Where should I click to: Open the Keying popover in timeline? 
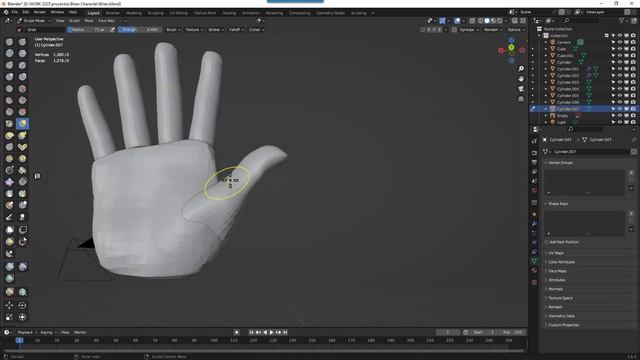48,332
